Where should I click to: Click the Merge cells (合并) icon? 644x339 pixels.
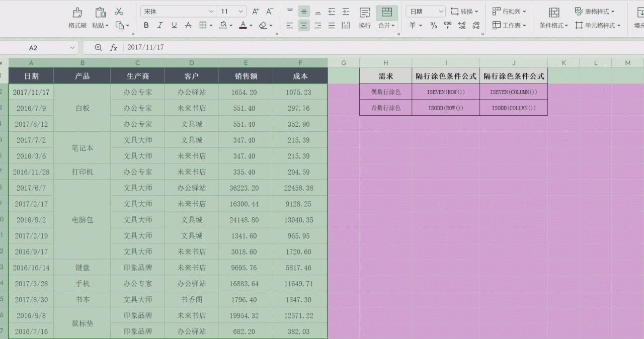click(x=387, y=12)
